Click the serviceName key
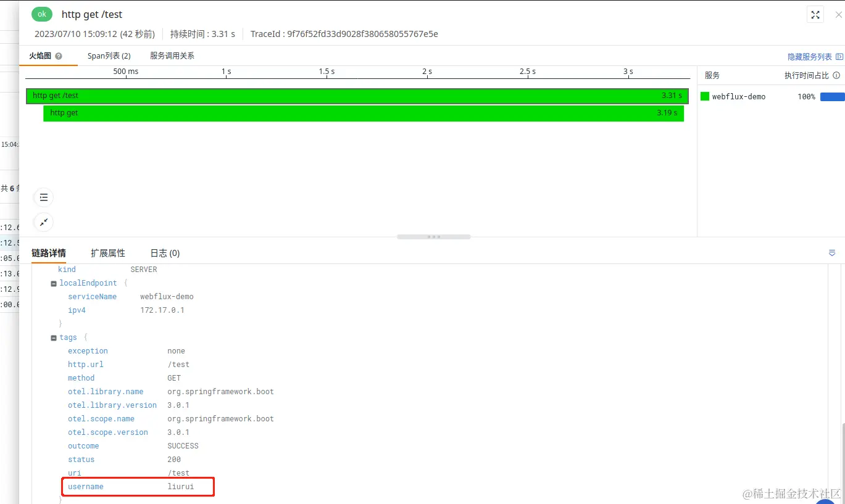The image size is (845, 504). pyautogui.click(x=92, y=297)
